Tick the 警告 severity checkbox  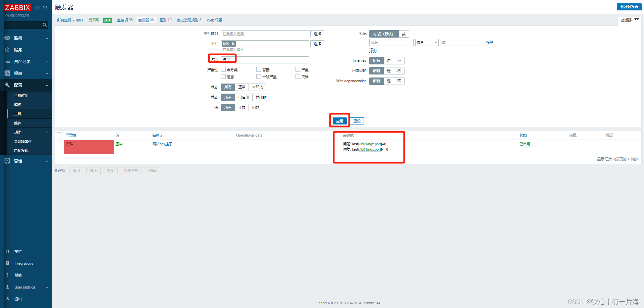259,69
